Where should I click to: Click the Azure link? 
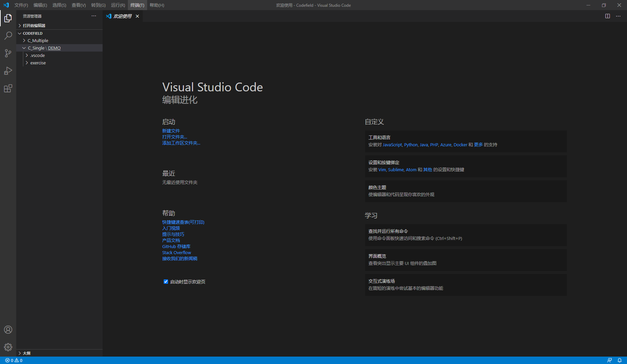click(x=446, y=145)
